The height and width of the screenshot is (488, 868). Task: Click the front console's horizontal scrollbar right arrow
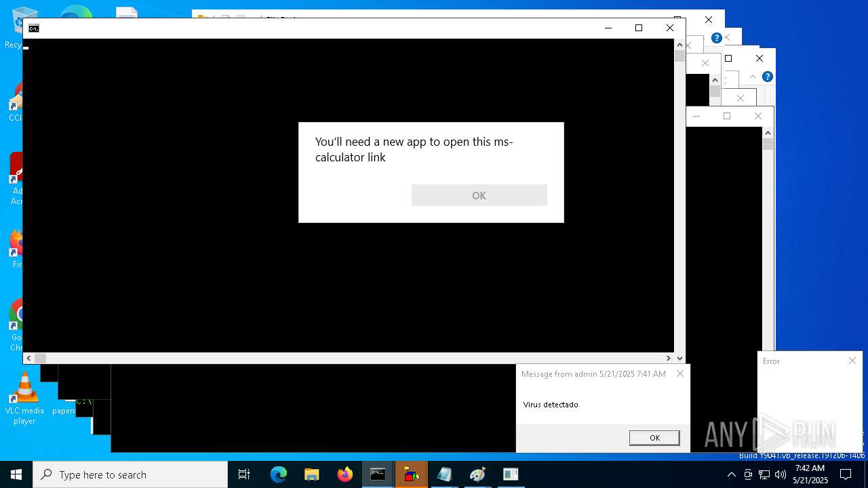pos(669,358)
